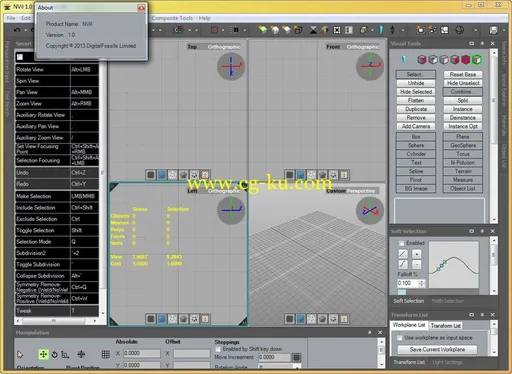Click the Custom Perspective viewport axis gizmo
Viewport: 512px width, 374px height.
pyautogui.click(x=370, y=210)
